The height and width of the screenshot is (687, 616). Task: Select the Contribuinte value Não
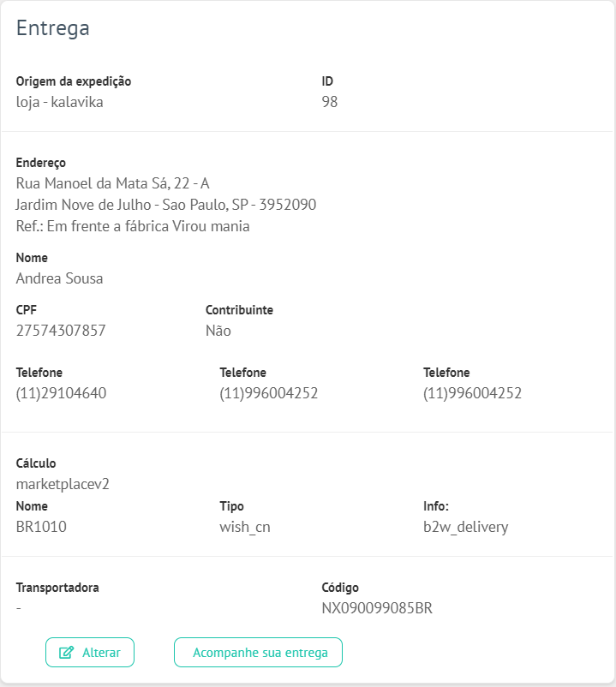pos(218,331)
